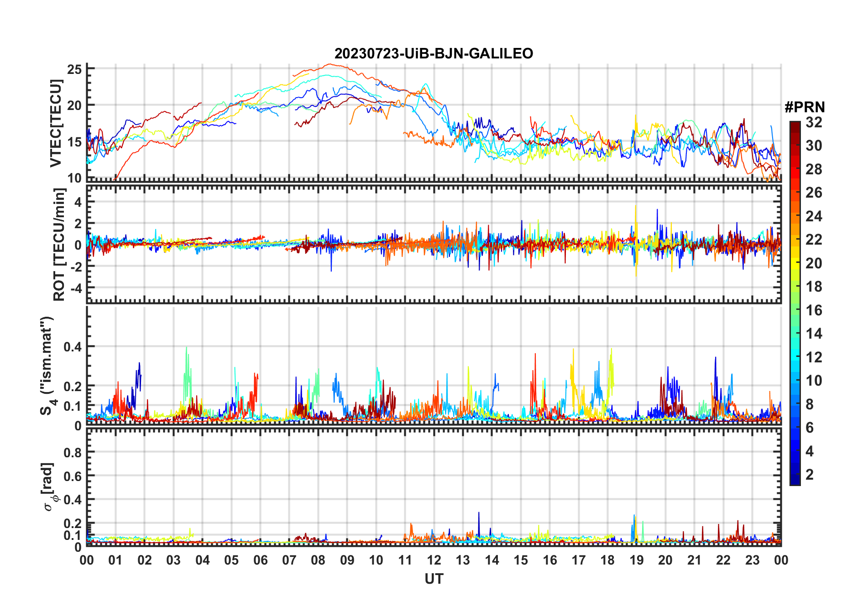Image resolution: width=868 pixels, height=607 pixels.
Task: Click the PRN colorbar strip
Action: click(795, 303)
